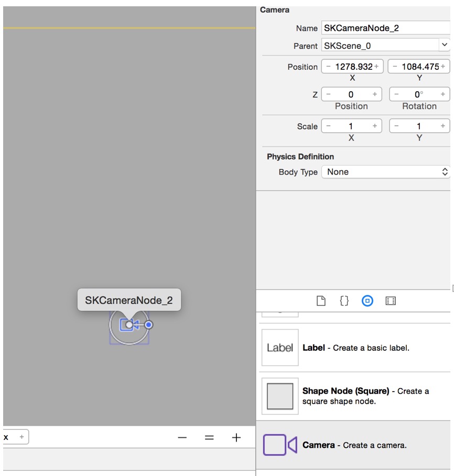Reset canvas zoom with the equals button
This screenshot has width=454, height=476.
(x=209, y=437)
